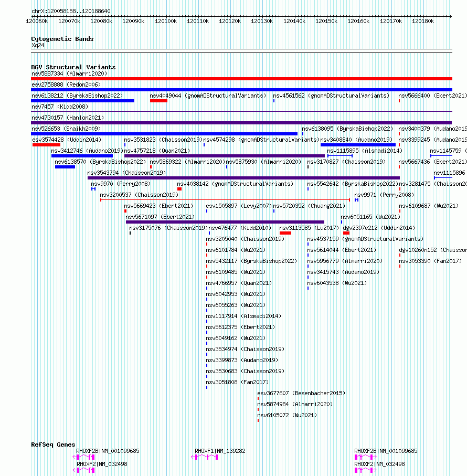Select the left RHOXF2B|NM_001099685 gene glyph
Viewport: 467px width, 476px height.
(x=84, y=457)
